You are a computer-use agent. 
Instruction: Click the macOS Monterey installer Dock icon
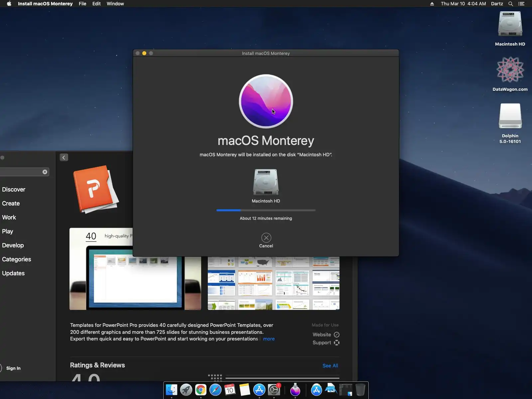pyautogui.click(x=295, y=390)
